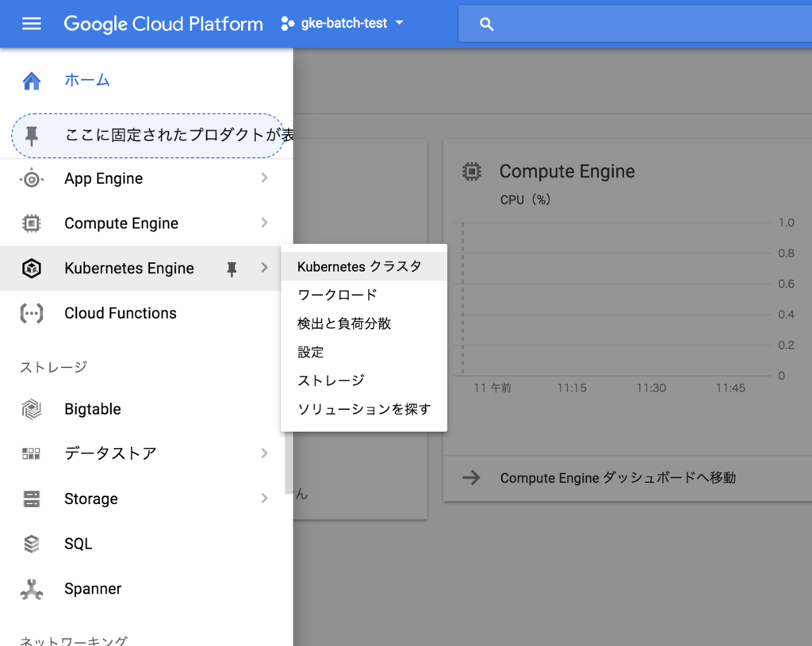812x646 pixels.
Task: Click the Cloud Functions icon
Action: 32,313
